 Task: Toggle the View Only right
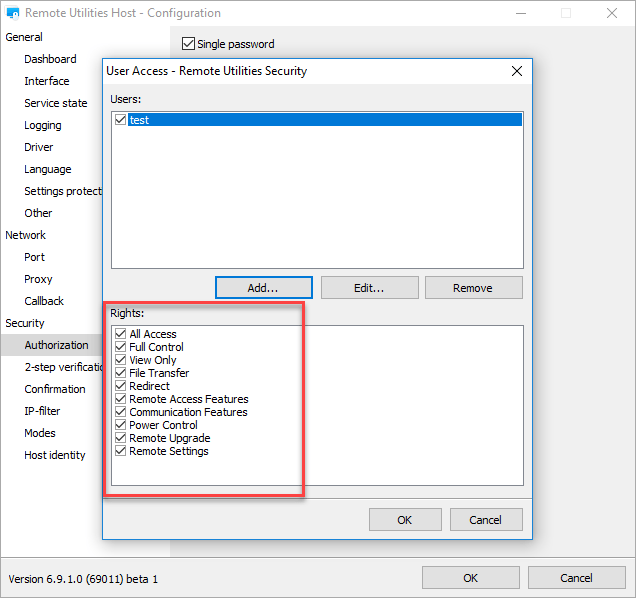(120, 360)
